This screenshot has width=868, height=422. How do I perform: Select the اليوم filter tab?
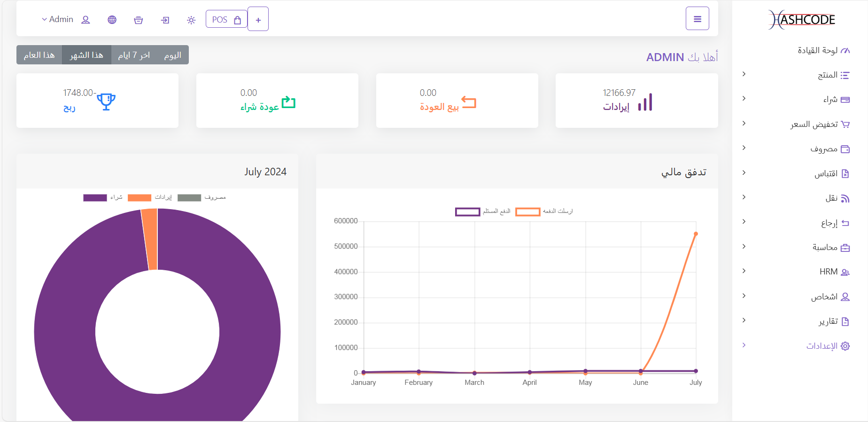(x=172, y=55)
